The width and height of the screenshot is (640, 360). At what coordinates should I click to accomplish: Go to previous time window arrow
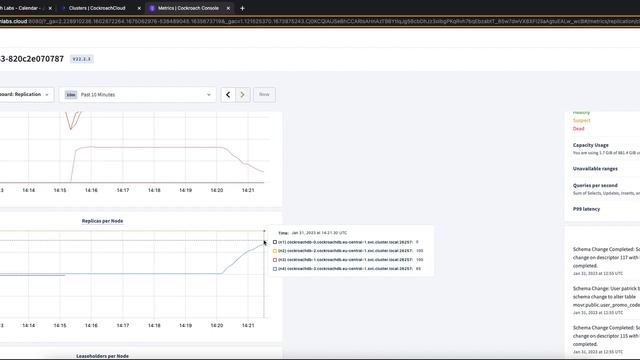228,95
